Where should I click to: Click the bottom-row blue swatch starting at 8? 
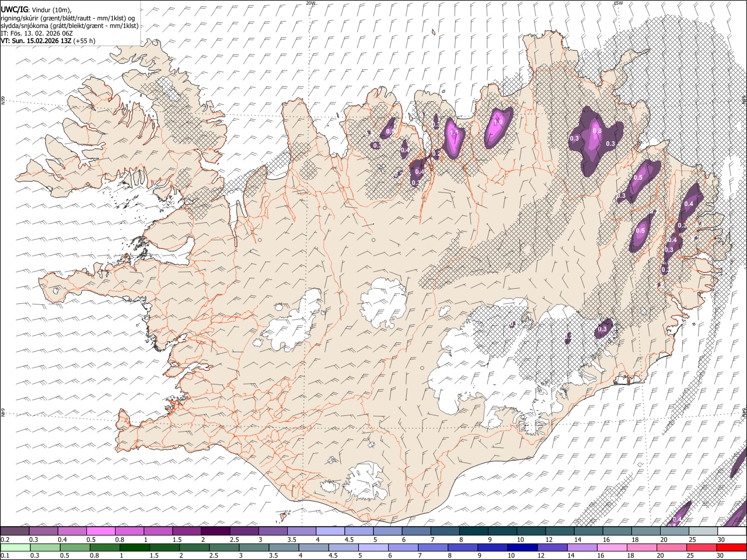tap(463, 548)
